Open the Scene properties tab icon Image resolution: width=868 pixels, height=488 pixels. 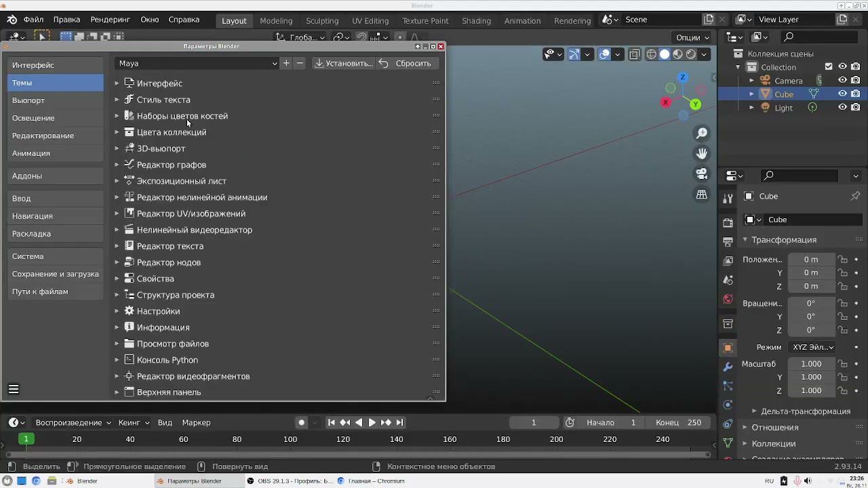(x=728, y=279)
